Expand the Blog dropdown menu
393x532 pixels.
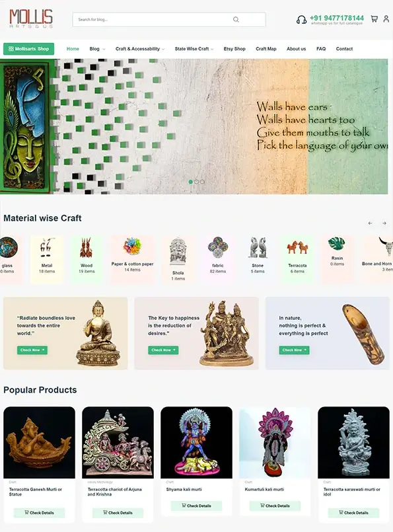97,49
